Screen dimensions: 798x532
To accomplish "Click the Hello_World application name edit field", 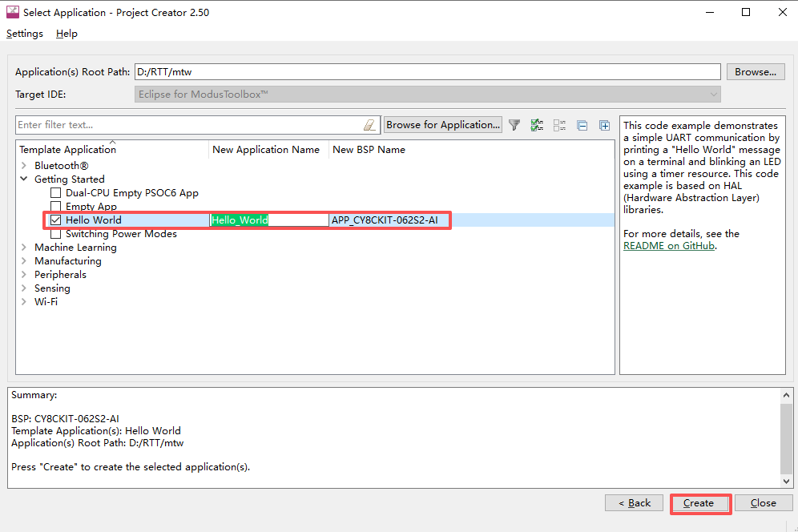I will [269, 220].
